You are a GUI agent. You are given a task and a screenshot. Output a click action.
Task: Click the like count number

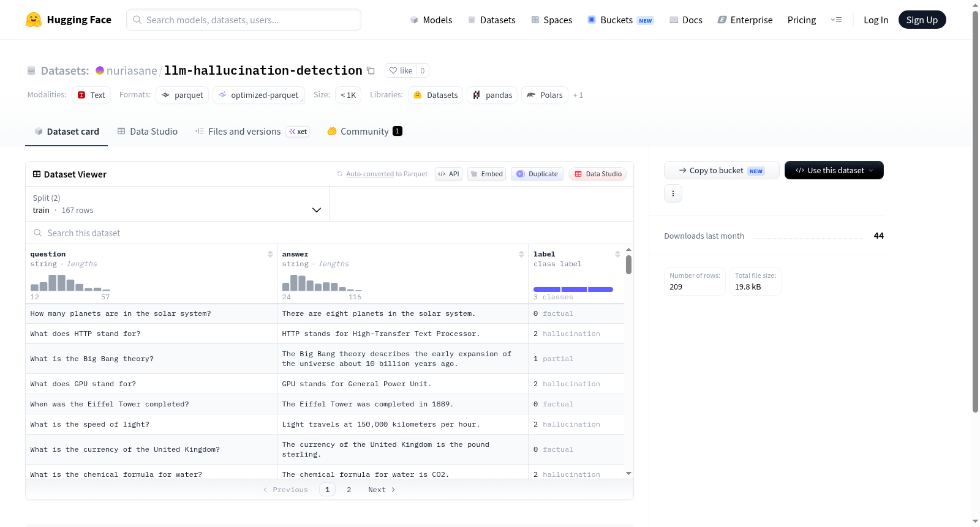423,70
